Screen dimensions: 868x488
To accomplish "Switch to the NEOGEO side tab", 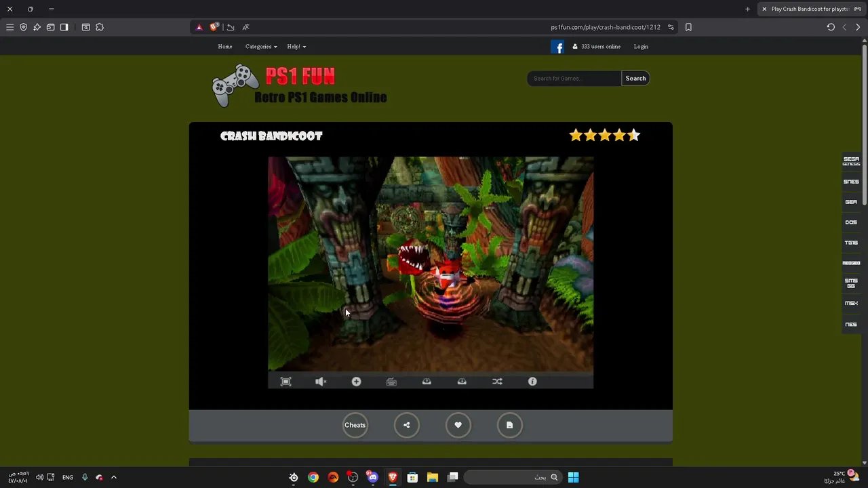I will click(x=851, y=263).
